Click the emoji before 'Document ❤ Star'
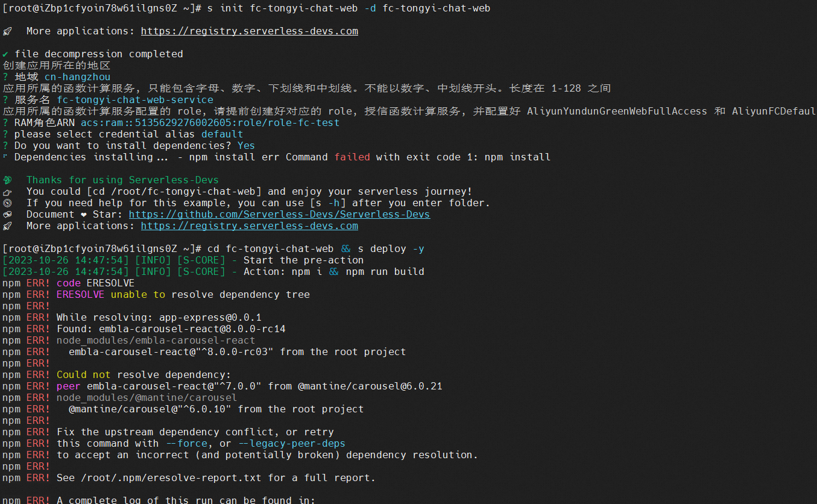Image resolution: width=817 pixels, height=504 pixels. tap(7, 214)
